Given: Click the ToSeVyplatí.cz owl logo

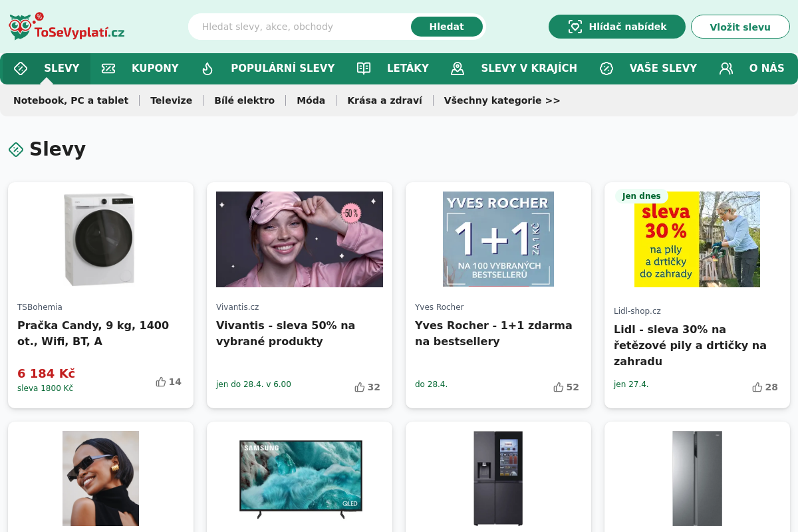Looking at the screenshot, I should click(x=66, y=27).
